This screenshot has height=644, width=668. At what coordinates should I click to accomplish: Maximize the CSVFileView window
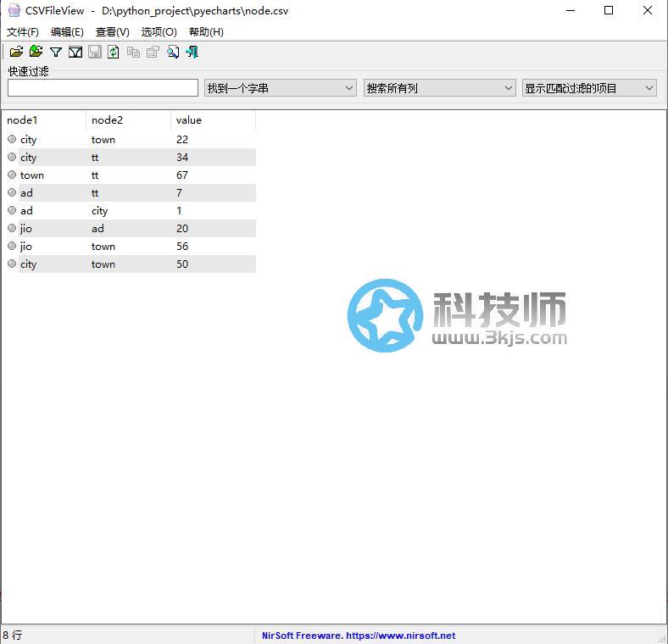[x=609, y=10]
